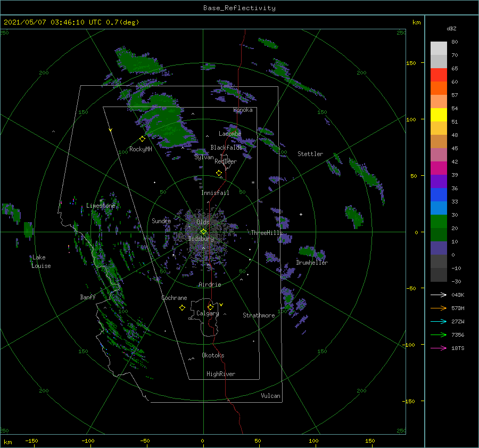The height and width of the screenshot is (448, 479).
Task: Click the Drumheller label
Action: click(312, 263)
